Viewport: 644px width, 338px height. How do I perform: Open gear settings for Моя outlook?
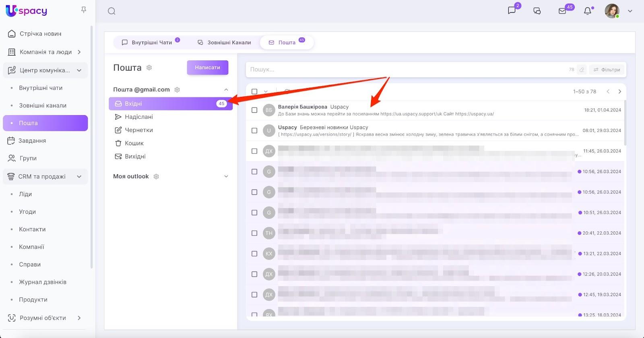click(x=157, y=177)
